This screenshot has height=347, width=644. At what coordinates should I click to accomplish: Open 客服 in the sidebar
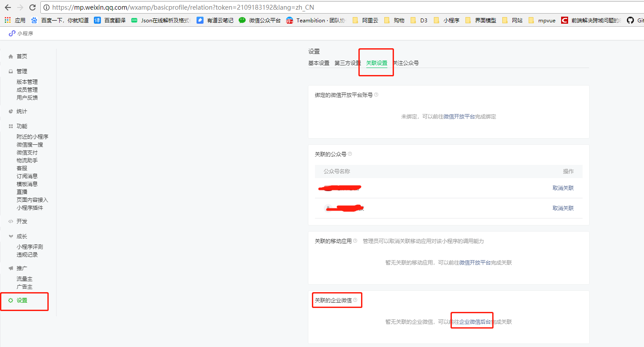pyautogui.click(x=22, y=168)
